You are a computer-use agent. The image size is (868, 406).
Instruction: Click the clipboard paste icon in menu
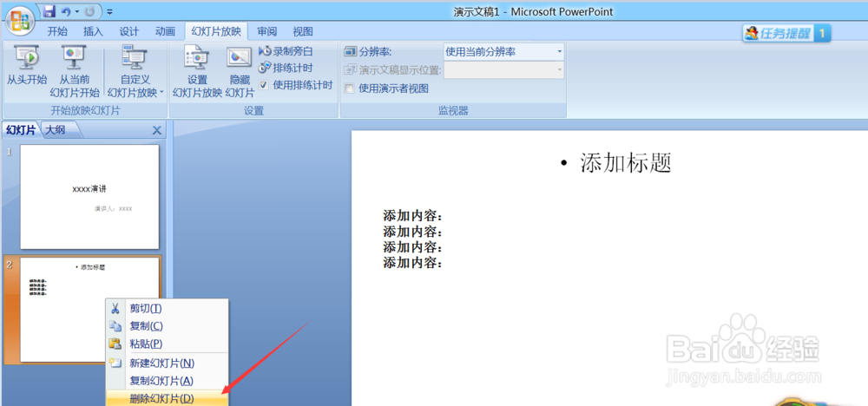coord(115,344)
